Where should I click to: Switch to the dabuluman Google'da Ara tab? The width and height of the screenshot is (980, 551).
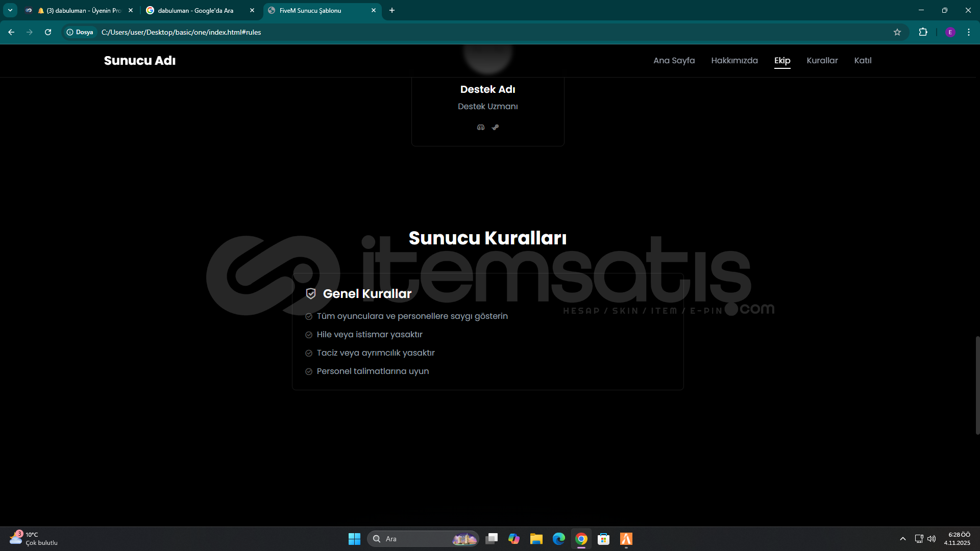tap(195, 10)
